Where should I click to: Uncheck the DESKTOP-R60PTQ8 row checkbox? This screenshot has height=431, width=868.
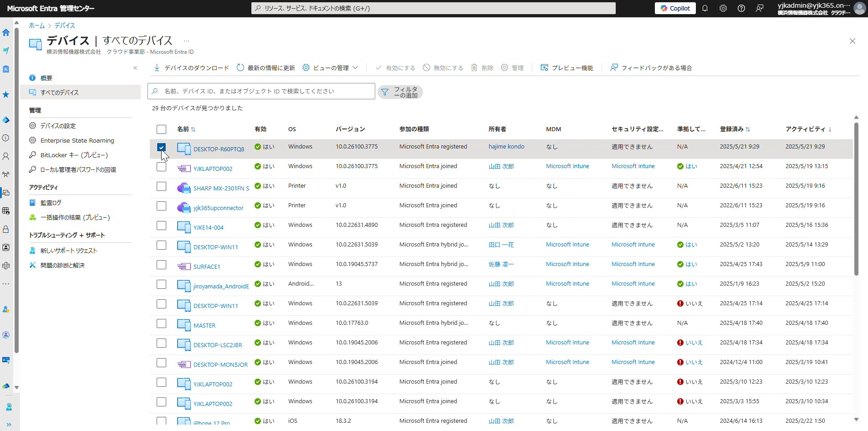pos(161,148)
